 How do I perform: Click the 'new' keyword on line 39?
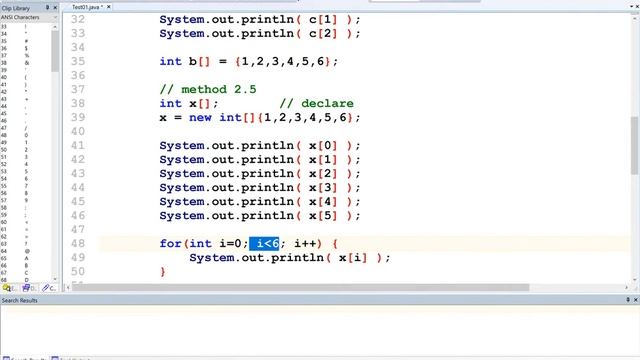(200, 118)
